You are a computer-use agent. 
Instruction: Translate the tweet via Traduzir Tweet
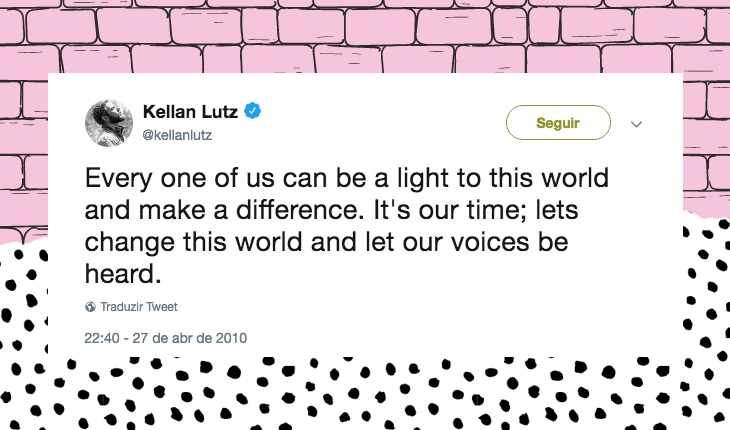click(x=139, y=307)
